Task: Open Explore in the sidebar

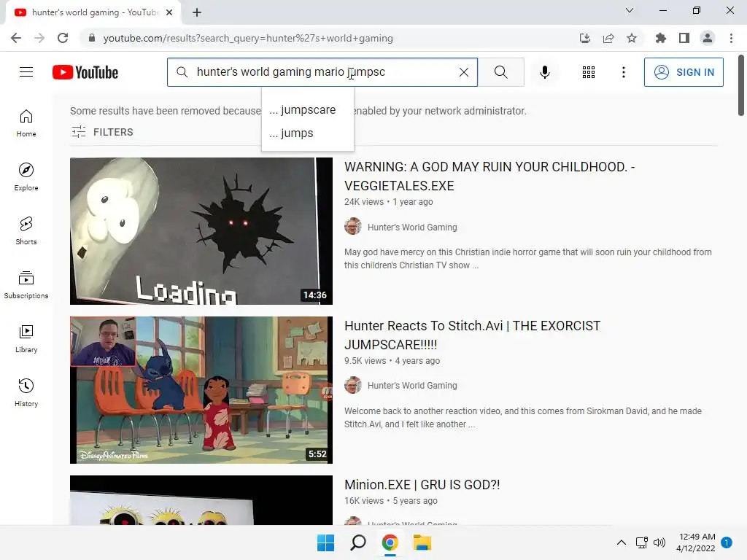Action: (x=26, y=177)
